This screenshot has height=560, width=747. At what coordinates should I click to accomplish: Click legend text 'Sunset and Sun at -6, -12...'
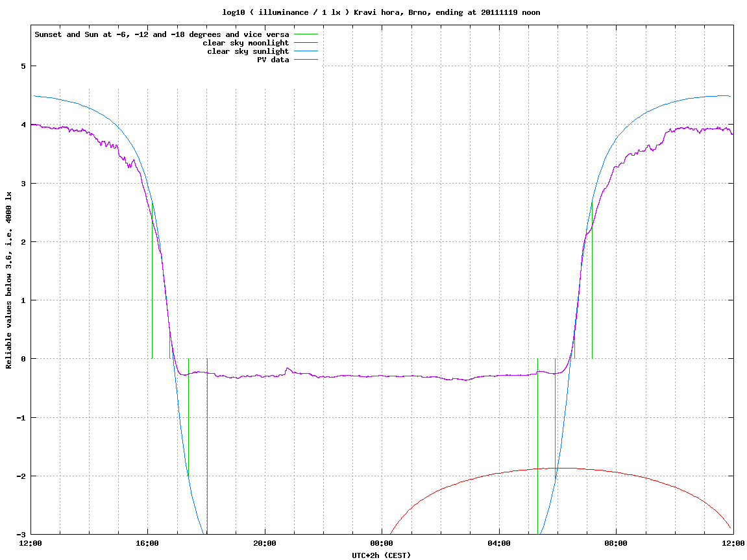coord(162,34)
